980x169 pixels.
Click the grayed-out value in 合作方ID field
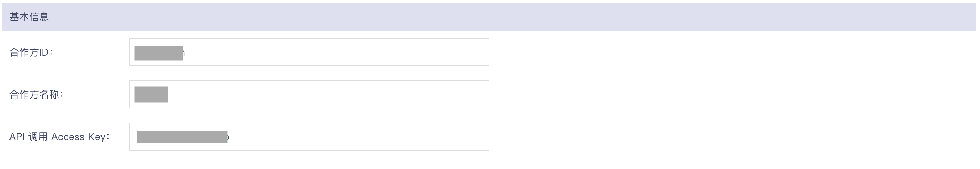159,53
